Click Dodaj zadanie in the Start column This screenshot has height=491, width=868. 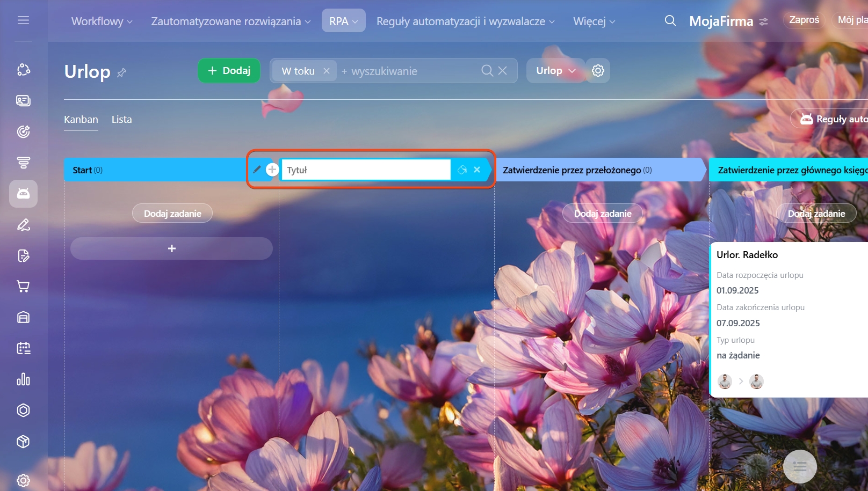pos(172,213)
